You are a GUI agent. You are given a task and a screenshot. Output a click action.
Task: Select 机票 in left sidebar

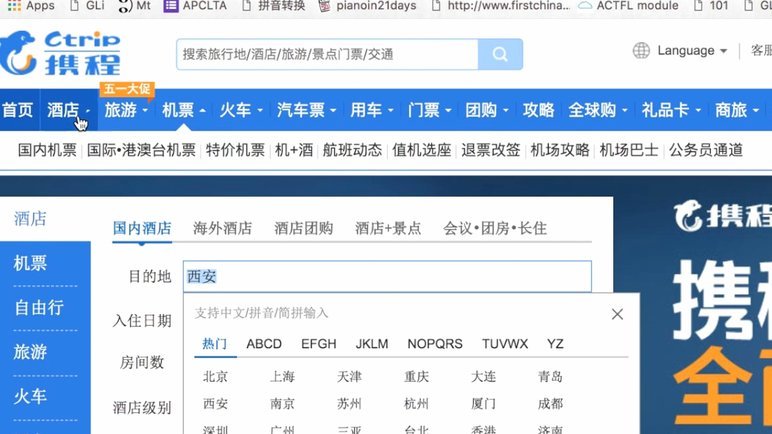pyautogui.click(x=30, y=263)
